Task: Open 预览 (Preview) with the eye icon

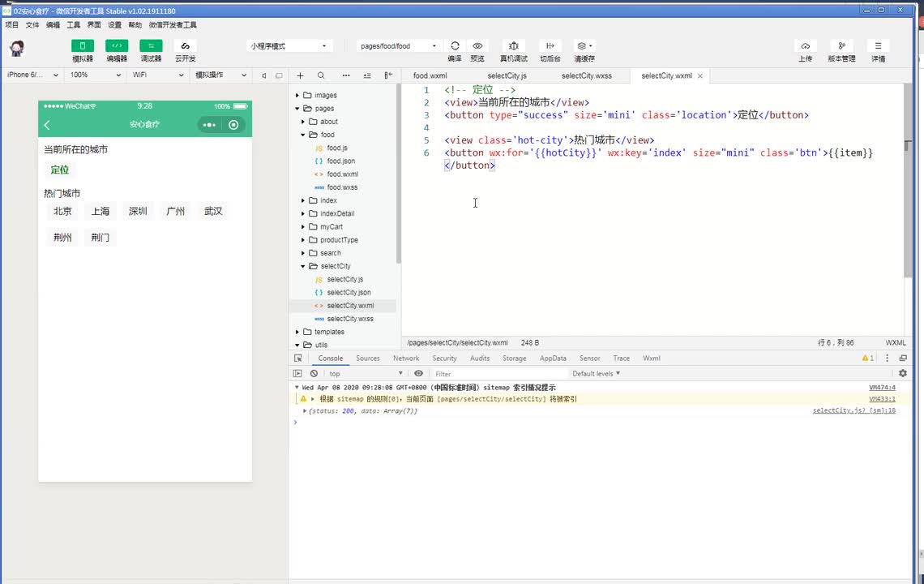Action: pos(477,46)
